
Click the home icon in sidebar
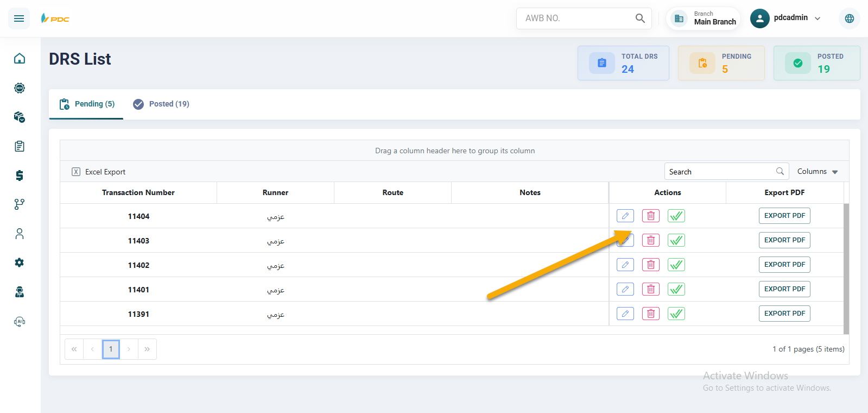20,59
